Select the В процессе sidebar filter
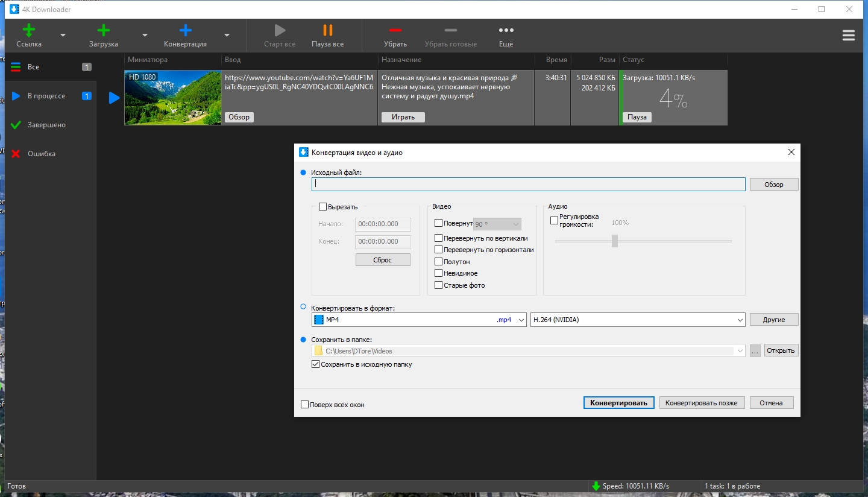The image size is (868, 497). coord(46,96)
